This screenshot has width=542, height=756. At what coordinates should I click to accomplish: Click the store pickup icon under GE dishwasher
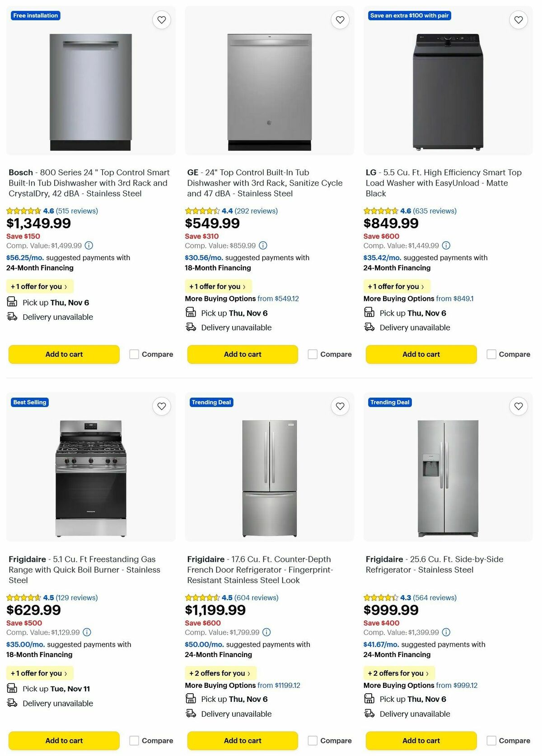[x=190, y=313]
